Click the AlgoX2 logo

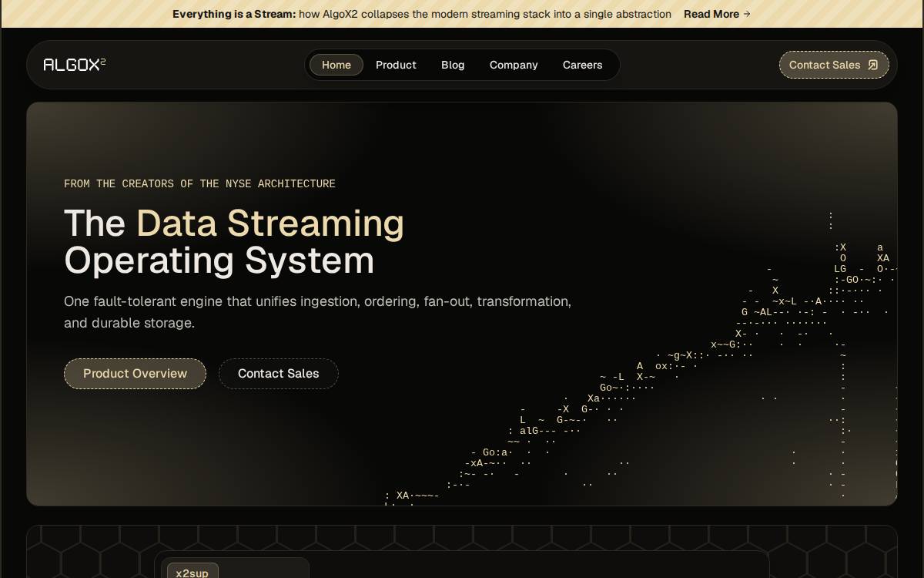(x=75, y=65)
